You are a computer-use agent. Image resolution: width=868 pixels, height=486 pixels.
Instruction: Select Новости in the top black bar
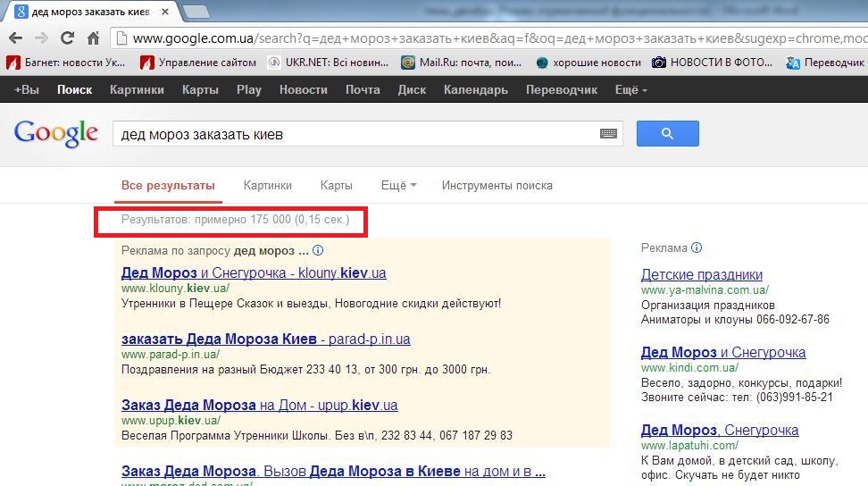(x=303, y=89)
